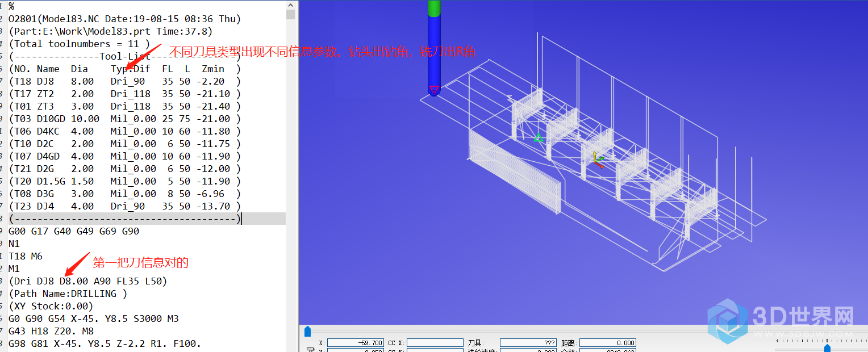The image size is (868, 352).
Task: Click the tool row "T03 D10GD 10.00 Mil_0.00"
Action: click(125, 119)
